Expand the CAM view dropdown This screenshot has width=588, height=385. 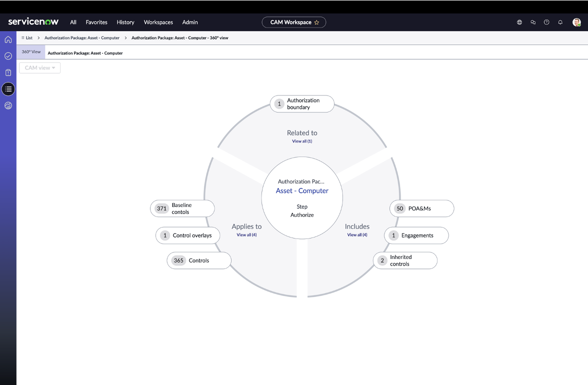coord(40,68)
